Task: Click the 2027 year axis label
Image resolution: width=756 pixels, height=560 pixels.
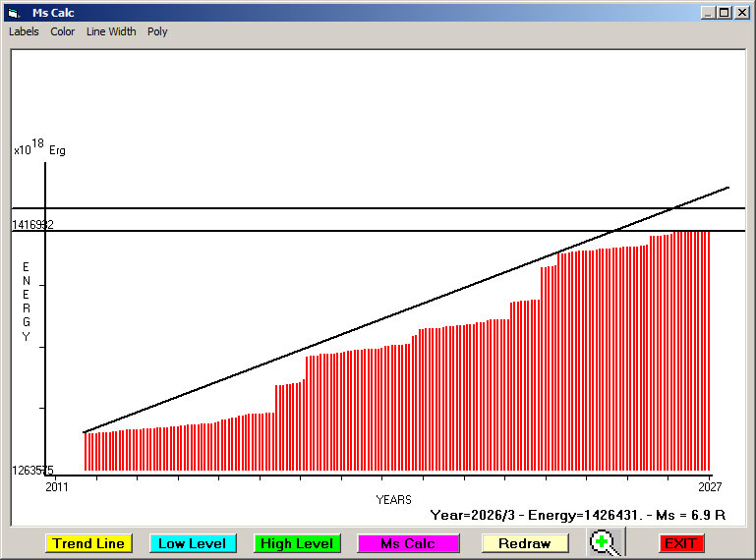Action: pyautogui.click(x=711, y=486)
